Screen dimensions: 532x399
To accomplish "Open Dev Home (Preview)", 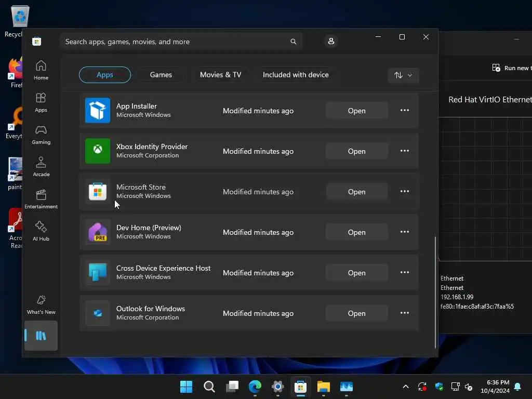I will [356, 232].
